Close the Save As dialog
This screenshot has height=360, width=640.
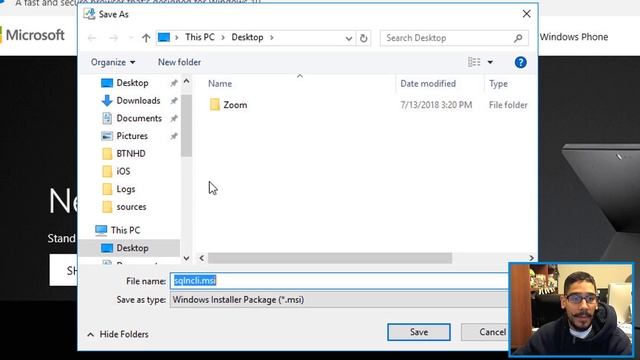click(x=527, y=14)
